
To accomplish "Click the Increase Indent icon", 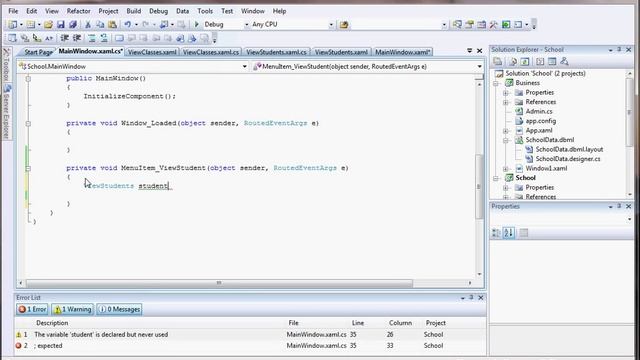I will click(x=77, y=38).
